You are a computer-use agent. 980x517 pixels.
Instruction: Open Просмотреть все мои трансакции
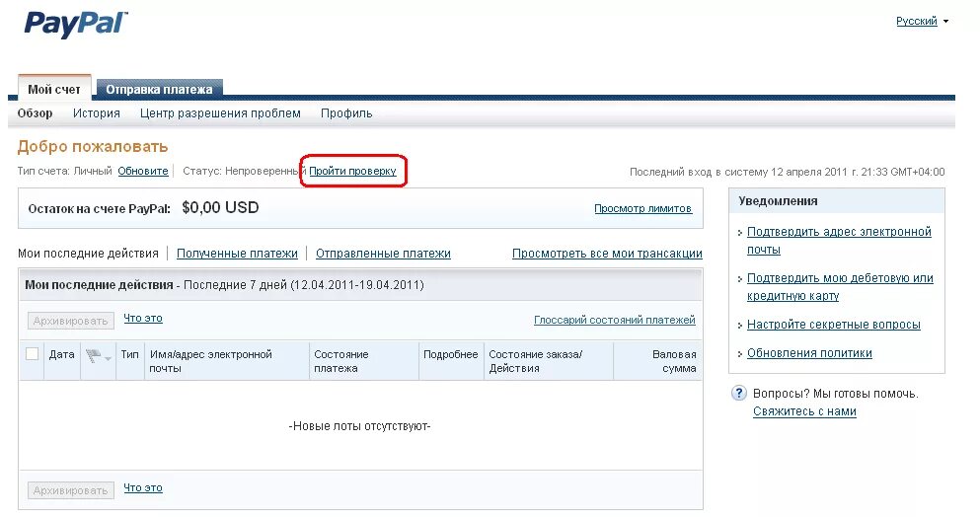[607, 254]
